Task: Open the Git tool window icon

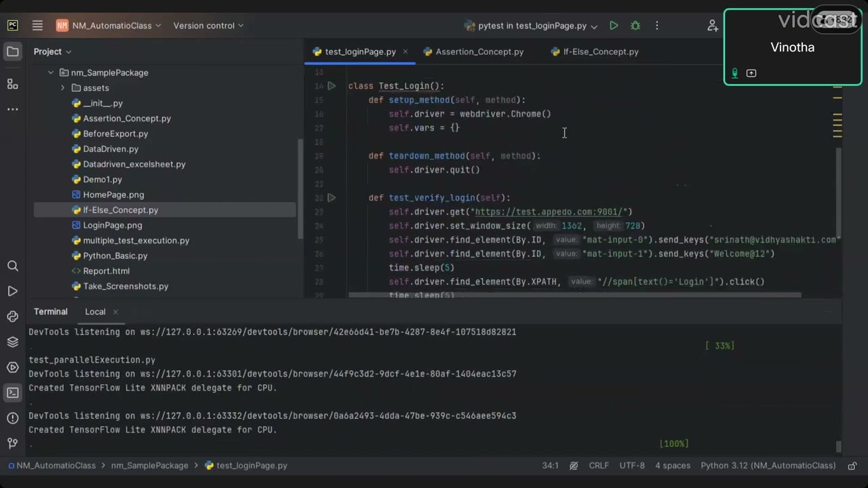Action: (x=13, y=443)
